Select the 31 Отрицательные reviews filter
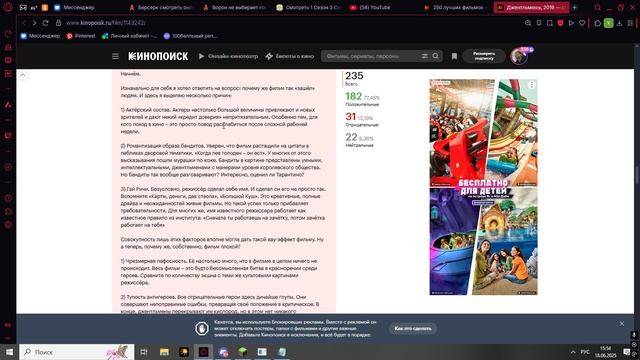Screen dimensions: 640x360 tap(362, 119)
